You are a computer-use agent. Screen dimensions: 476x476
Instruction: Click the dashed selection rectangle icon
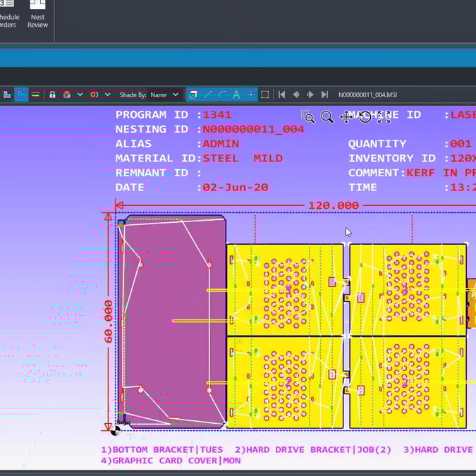(264, 95)
